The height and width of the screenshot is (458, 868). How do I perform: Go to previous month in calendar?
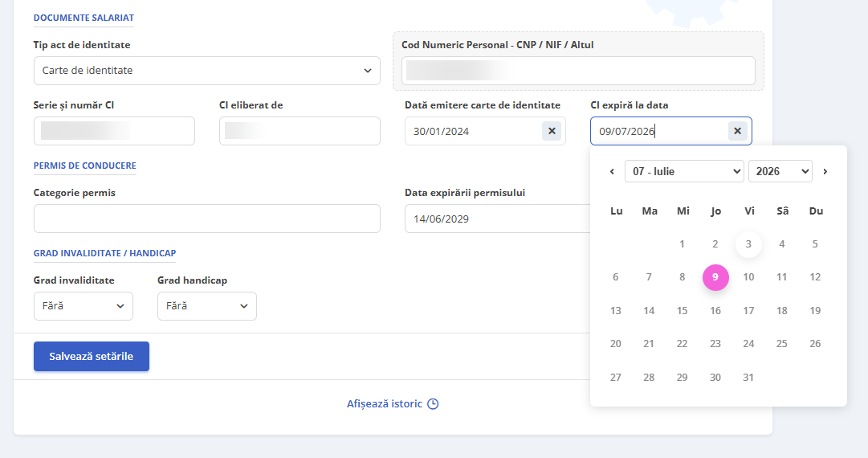612,172
